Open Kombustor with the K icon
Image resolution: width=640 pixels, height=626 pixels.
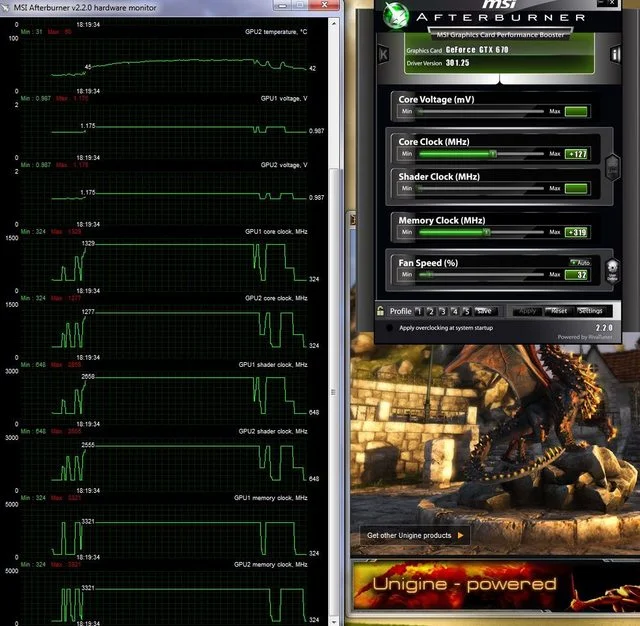[384, 54]
